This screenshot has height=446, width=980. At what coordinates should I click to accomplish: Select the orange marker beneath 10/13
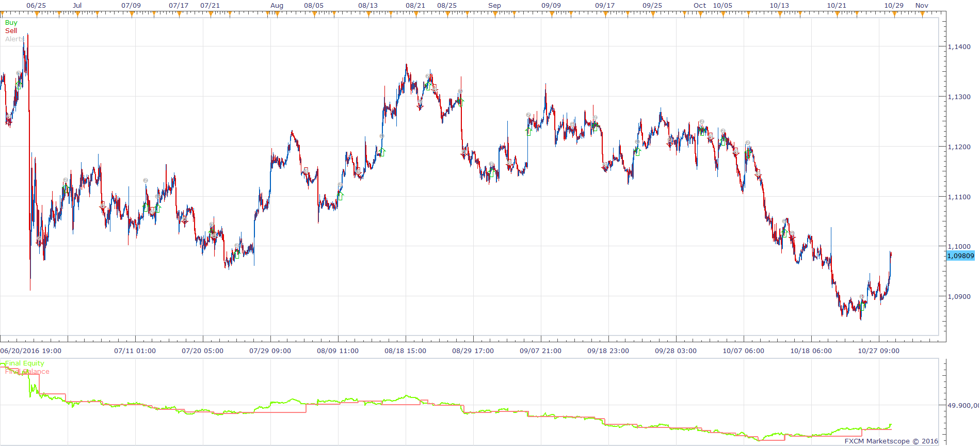tap(779, 14)
